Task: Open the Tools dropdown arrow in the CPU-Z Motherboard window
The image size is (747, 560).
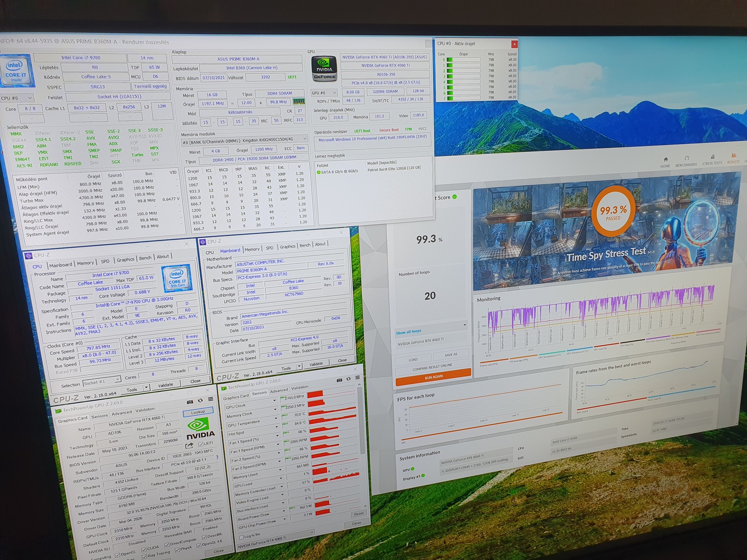Action: click(x=299, y=367)
